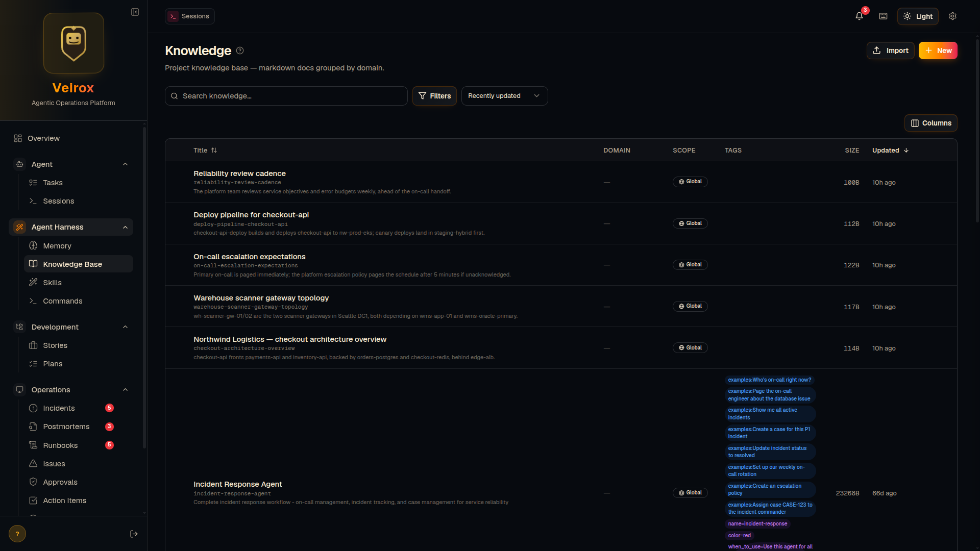This screenshot has width=980, height=551.
Task: Go to Overview page
Action: pos(71,138)
